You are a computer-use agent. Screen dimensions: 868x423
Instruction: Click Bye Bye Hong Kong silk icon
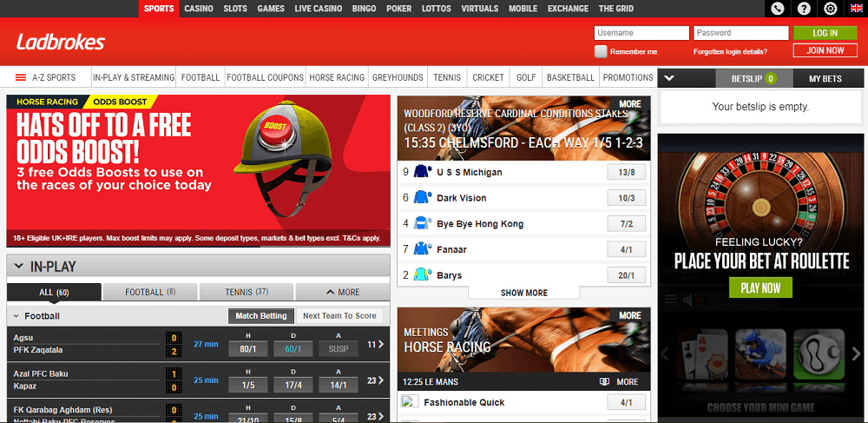[x=423, y=224]
